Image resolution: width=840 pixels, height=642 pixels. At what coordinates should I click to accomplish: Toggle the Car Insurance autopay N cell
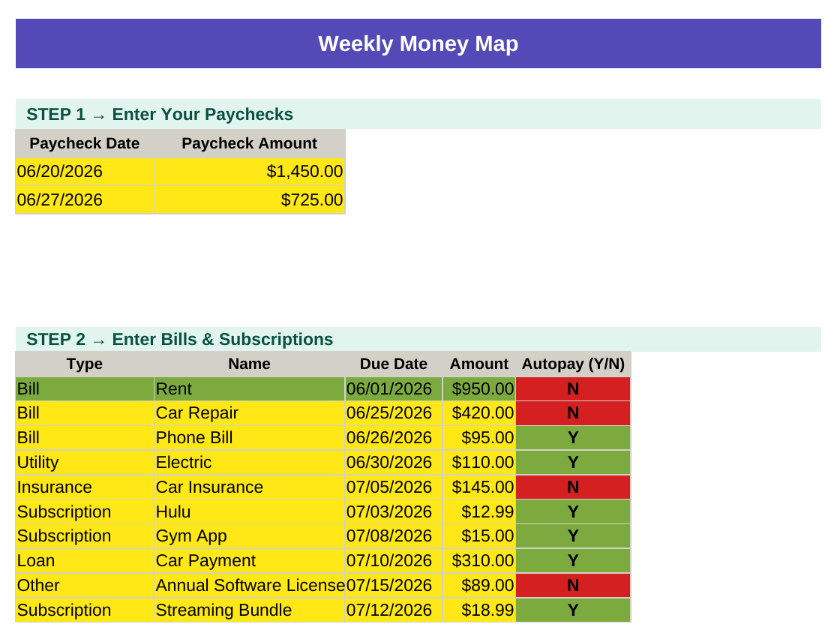coord(573,487)
